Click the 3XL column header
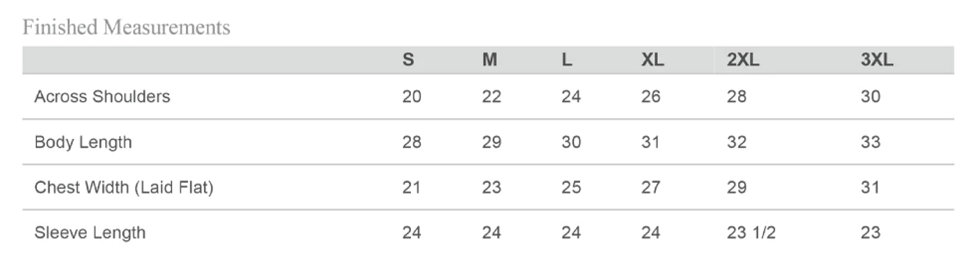This screenshot has height=267, width=980. 877,60
